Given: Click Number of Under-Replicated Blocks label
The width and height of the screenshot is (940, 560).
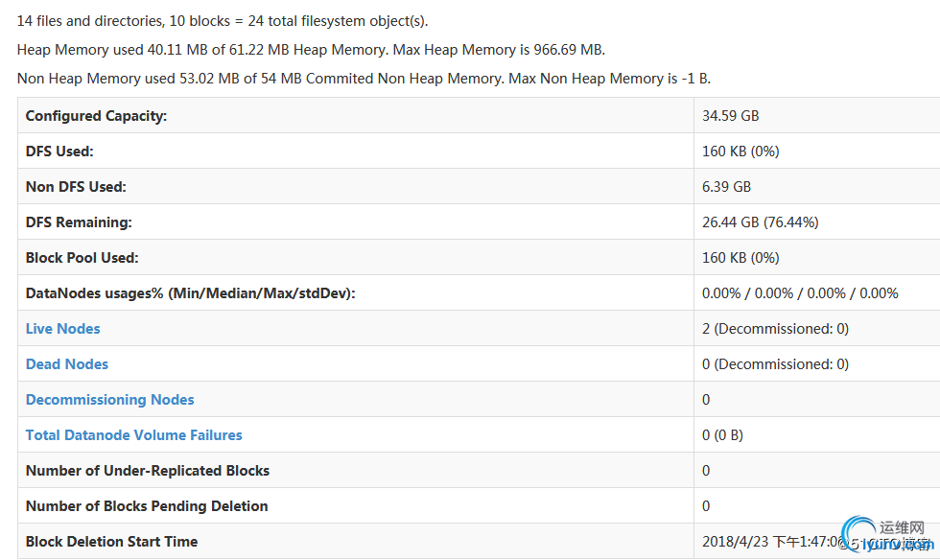Looking at the screenshot, I should [x=148, y=471].
